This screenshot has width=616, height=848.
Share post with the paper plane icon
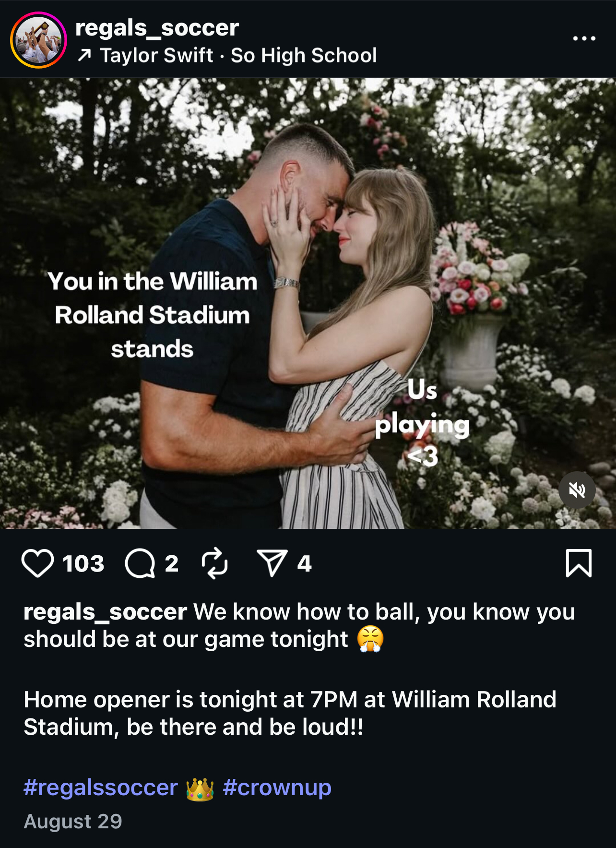click(272, 563)
